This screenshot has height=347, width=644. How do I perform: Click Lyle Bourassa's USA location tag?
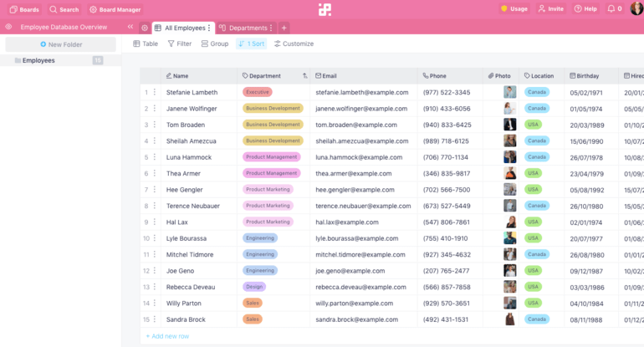click(533, 238)
